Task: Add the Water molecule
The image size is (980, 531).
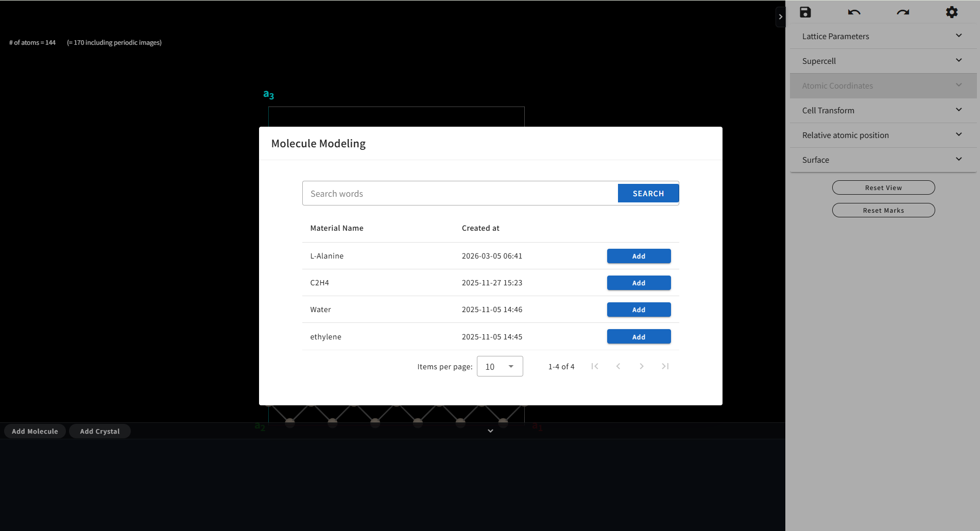Action: 639,310
